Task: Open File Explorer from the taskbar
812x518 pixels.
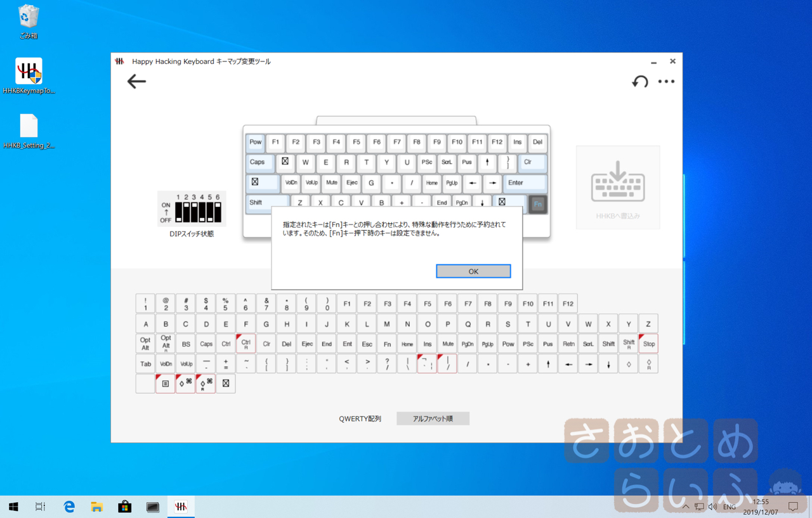Action: point(96,507)
